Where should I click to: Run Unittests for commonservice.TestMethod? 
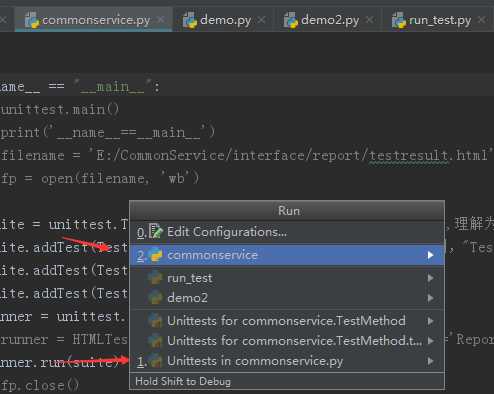pos(287,321)
